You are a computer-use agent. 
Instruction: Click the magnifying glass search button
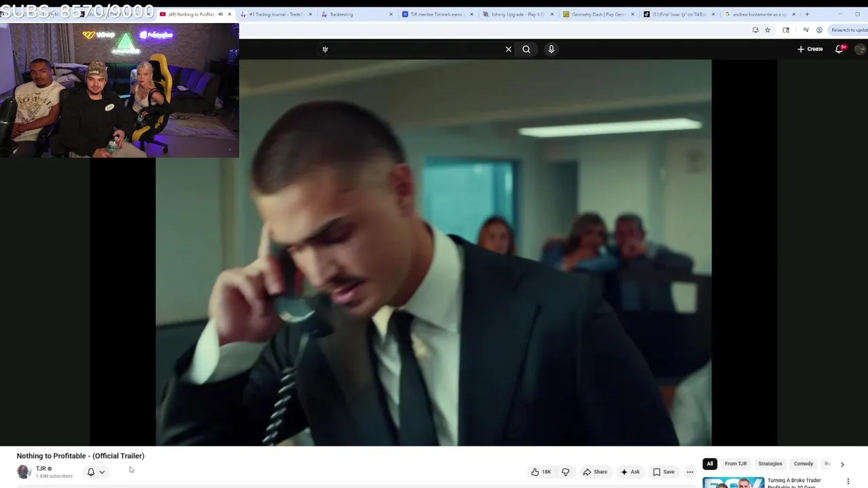pyautogui.click(x=526, y=49)
